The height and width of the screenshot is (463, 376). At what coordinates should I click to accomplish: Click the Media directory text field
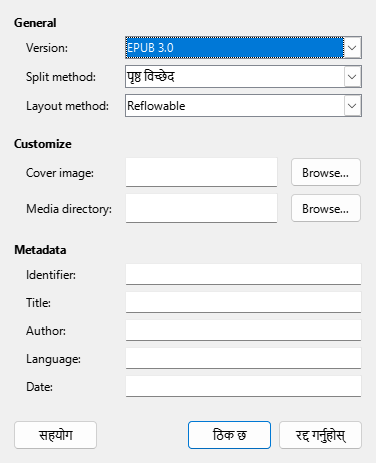click(201, 208)
